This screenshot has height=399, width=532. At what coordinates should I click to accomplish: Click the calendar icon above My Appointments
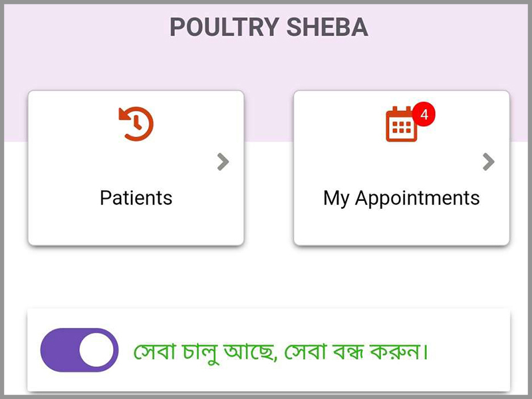(401, 124)
